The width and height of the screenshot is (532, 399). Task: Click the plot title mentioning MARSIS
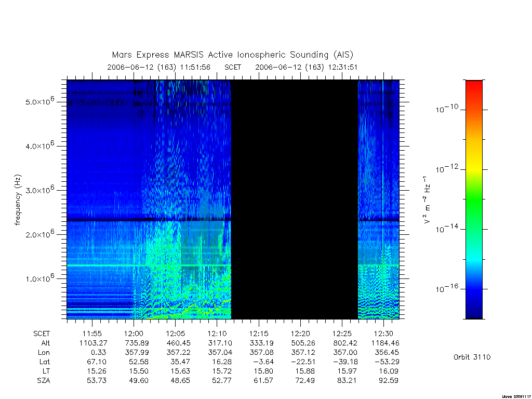coord(233,55)
